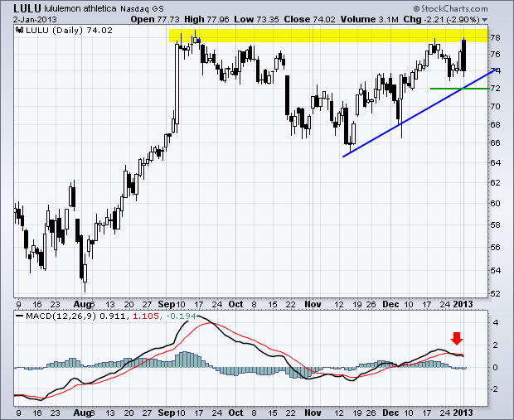Click price axis label 58

496,225
